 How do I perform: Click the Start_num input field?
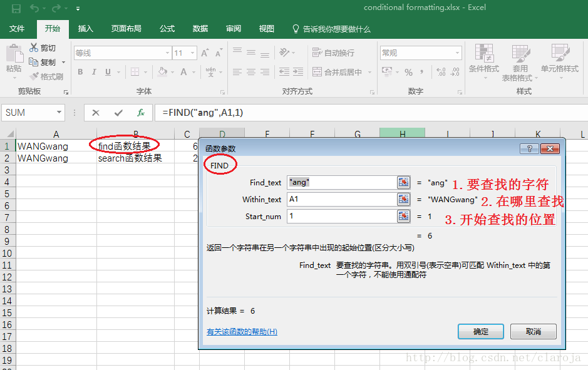click(x=342, y=216)
